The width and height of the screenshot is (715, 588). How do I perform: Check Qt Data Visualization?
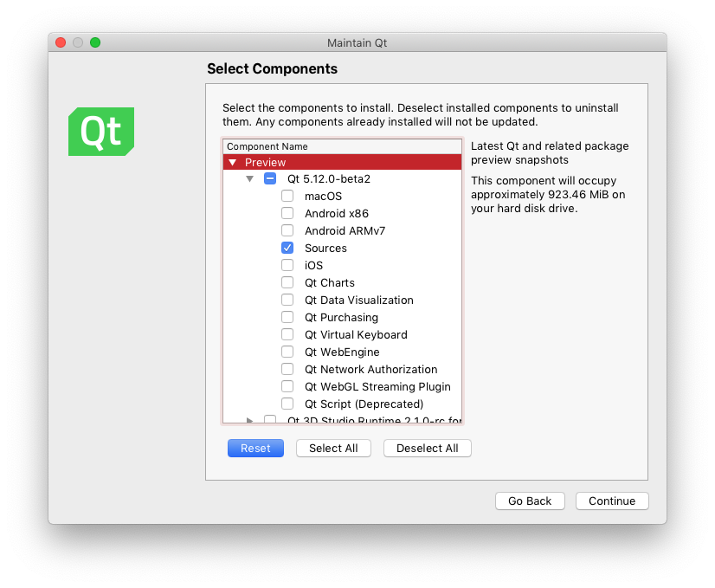[287, 300]
